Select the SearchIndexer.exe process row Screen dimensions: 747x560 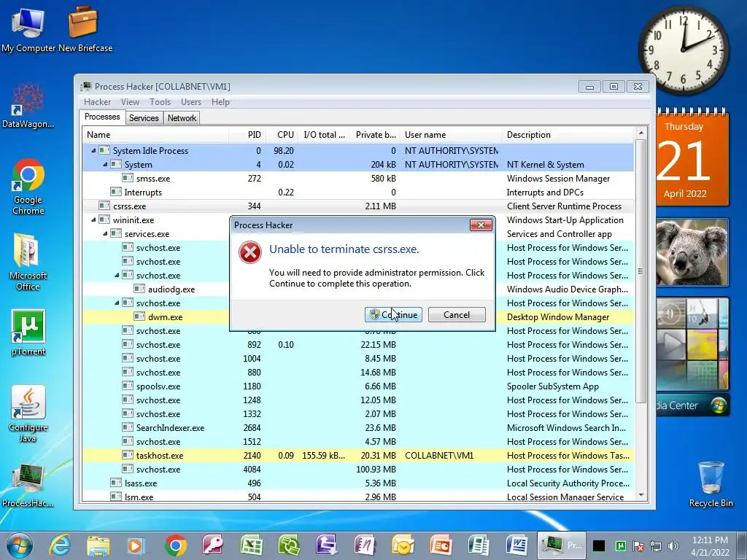pos(358,427)
